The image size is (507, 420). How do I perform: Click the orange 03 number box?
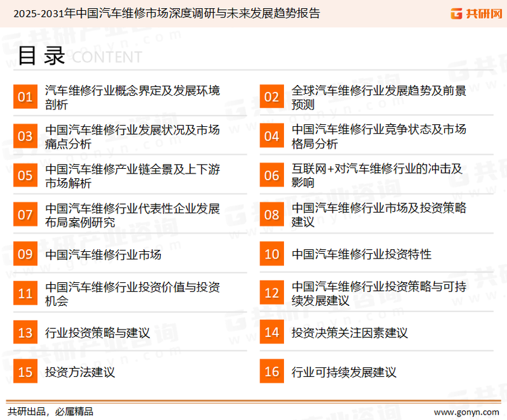point(25,136)
